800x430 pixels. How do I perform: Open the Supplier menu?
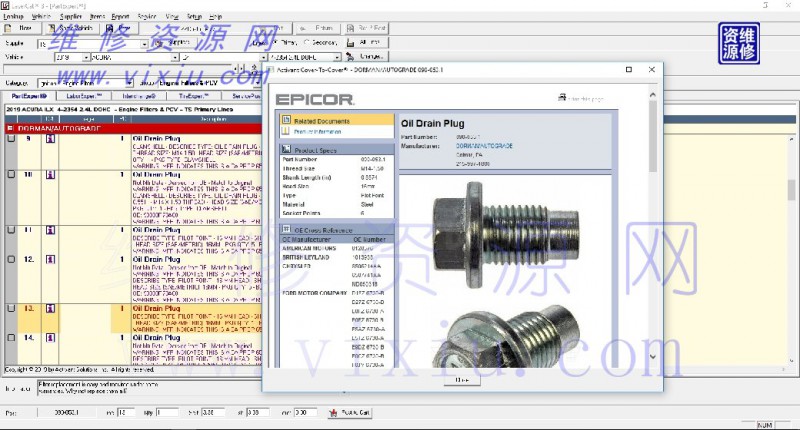(70, 16)
